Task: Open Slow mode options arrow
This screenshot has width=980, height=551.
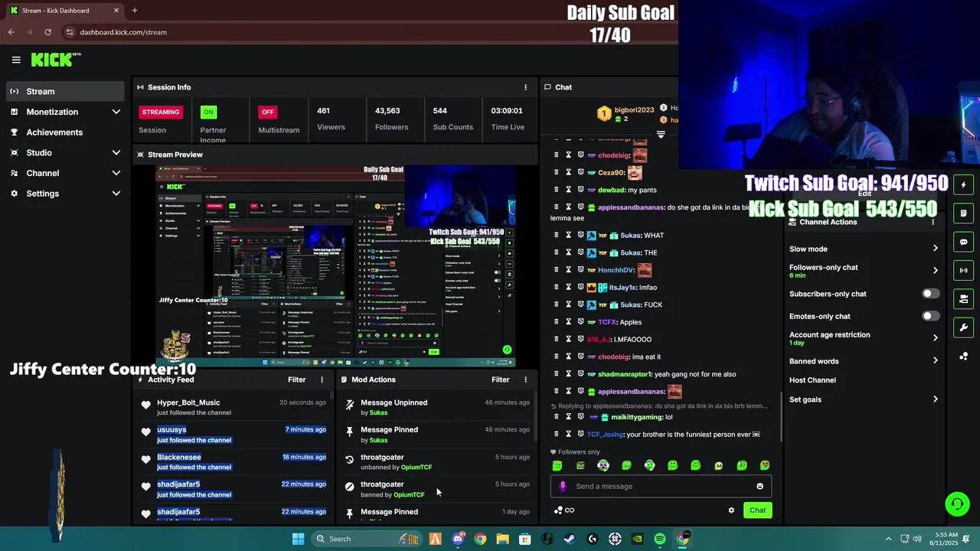Action: [x=935, y=249]
